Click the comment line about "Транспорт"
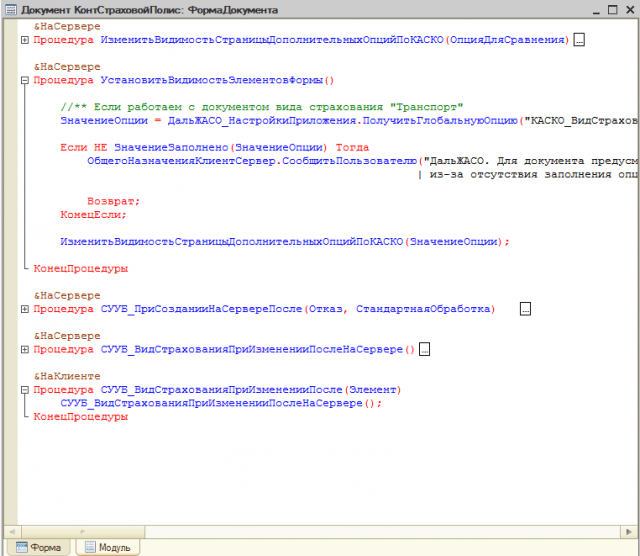This screenshot has height=556, width=640. pyautogui.click(x=262, y=107)
